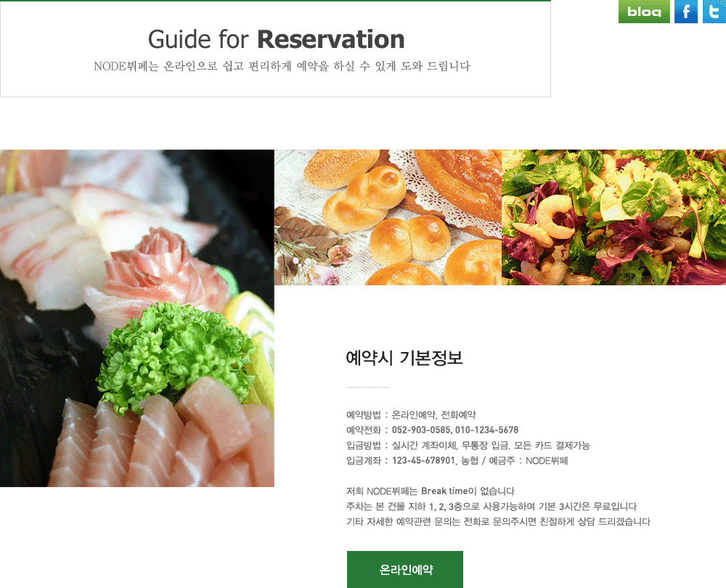Click the NODE뷔페 subtitle under the heading
Viewport: 726px width, 588px height.
coord(282,66)
